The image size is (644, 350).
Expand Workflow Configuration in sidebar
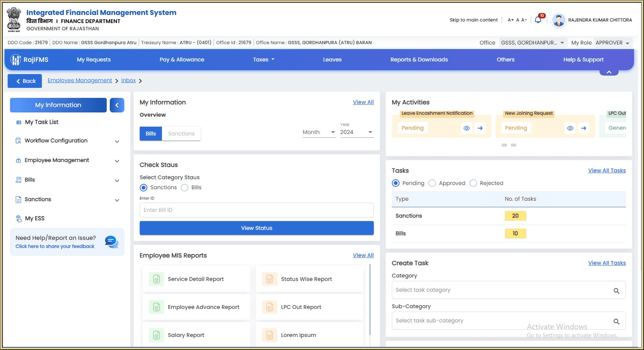117,142
